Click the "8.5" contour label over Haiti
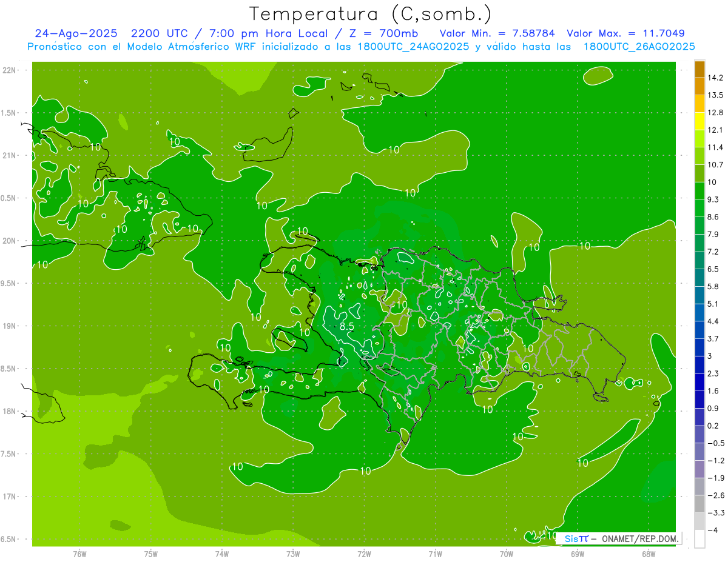The height and width of the screenshot is (562, 728). pyautogui.click(x=346, y=326)
